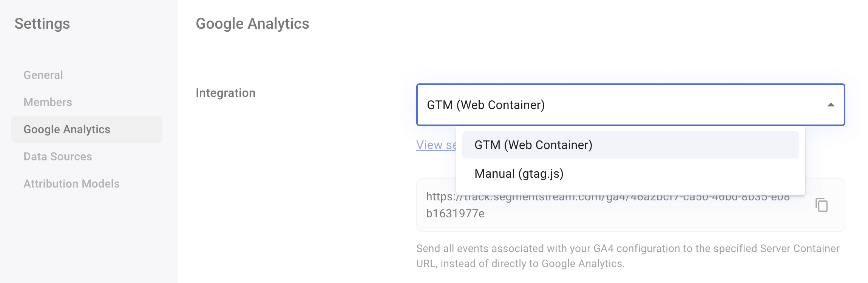Choose the highlighted GTM (Web Container) option
Image resolution: width=868 pixels, height=283 pixels.
(x=630, y=145)
